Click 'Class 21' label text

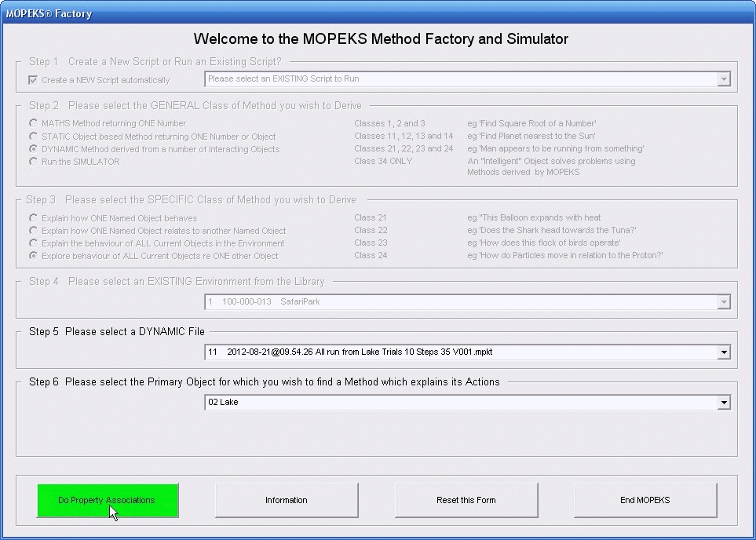tap(371, 217)
